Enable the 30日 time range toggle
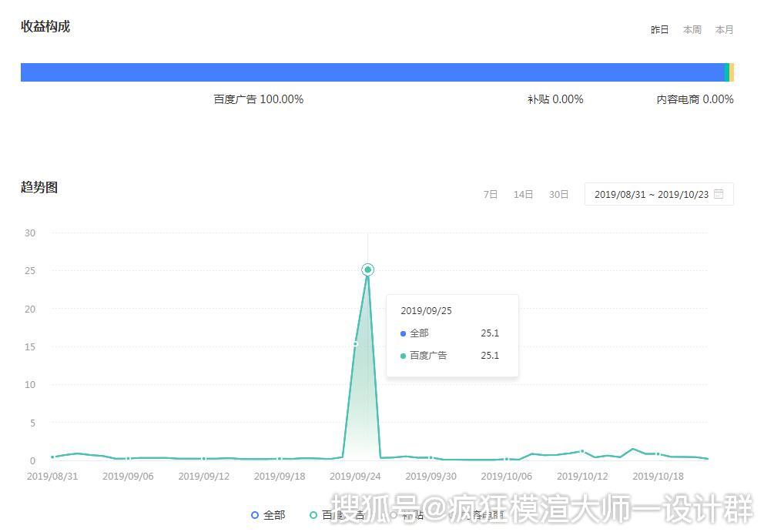 coord(558,195)
